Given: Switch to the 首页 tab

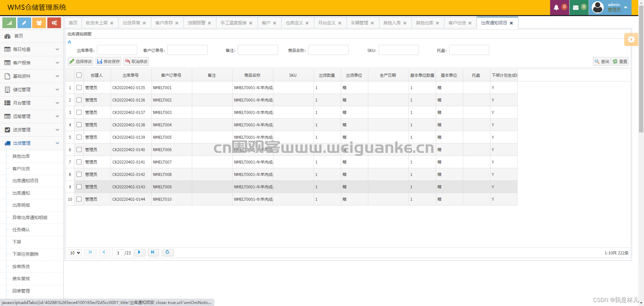Looking at the screenshot, I should [x=73, y=23].
